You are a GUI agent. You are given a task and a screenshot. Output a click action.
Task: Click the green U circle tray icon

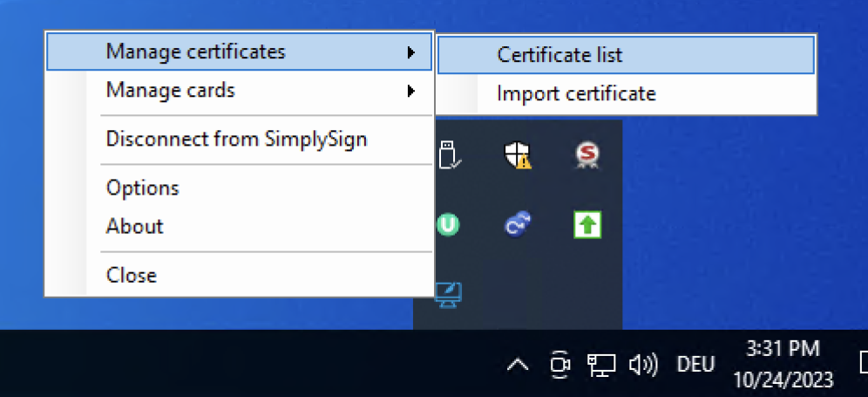click(449, 224)
